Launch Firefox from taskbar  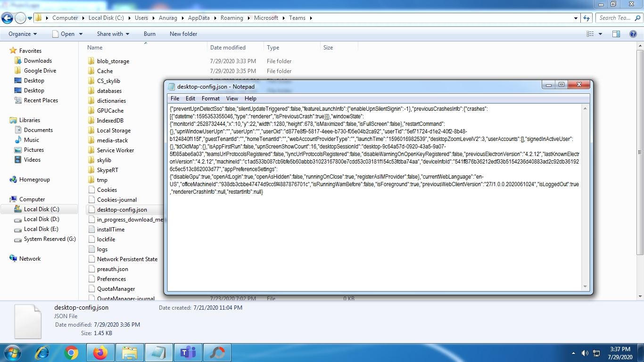tap(100, 353)
